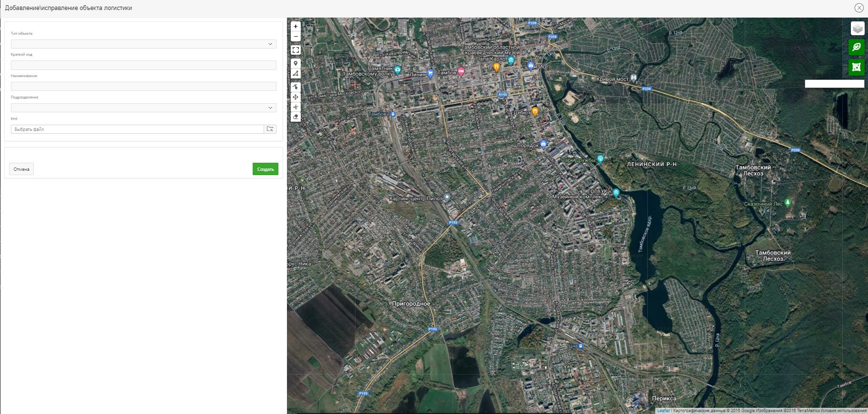Activate the move/drag layers tool
This screenshot has height=414, width=868.
pyautogui.click(x=296, y=97)
